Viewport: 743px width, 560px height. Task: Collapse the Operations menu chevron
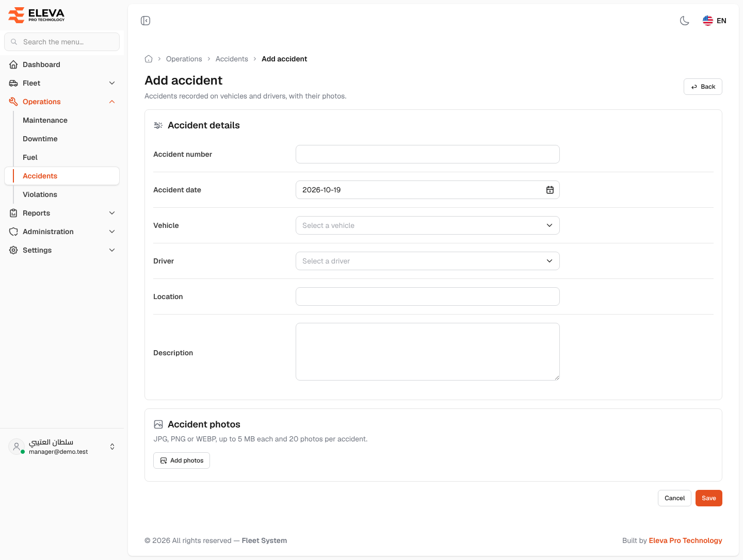click(x=112, y=102)
